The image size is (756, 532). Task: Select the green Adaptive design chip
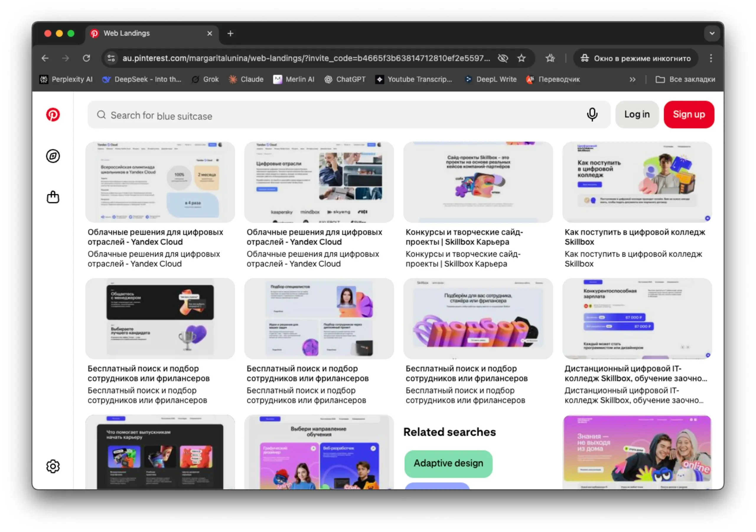click(x=448, y=463)
